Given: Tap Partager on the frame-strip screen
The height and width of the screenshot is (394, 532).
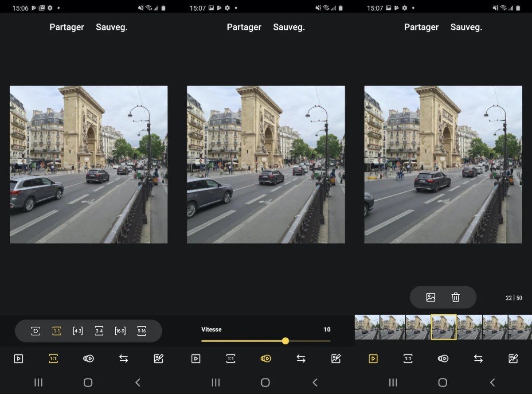Looking at the screenshot, I should (422, 27).
